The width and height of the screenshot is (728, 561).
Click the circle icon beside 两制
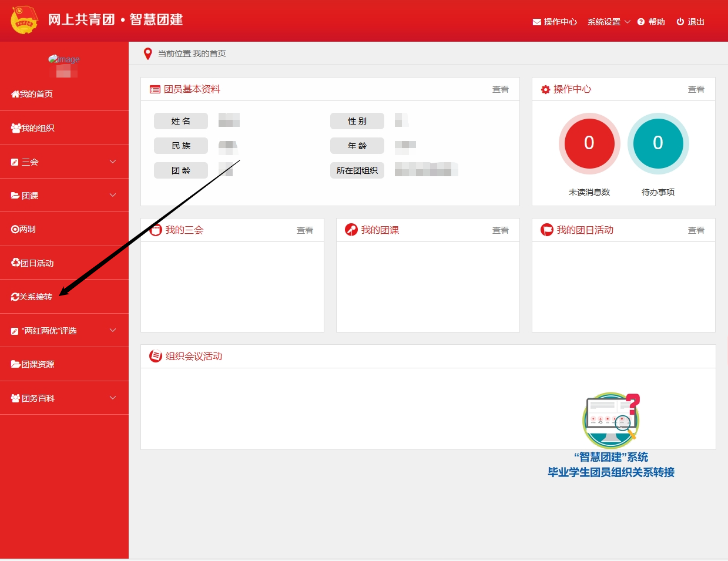point(15,229)
